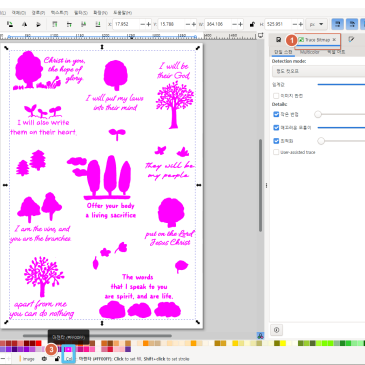This screenshot has width=365, height=365.
Task: Click the lock icon in the status bar
Action: pyautogui.click(x=57, y=359)
